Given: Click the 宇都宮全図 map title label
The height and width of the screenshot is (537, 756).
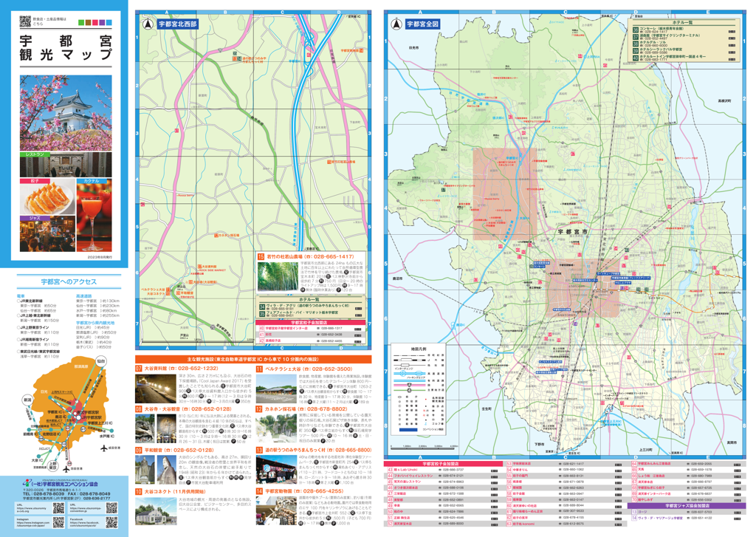Looking at the screenshot, I should click(x=422, y=24).
